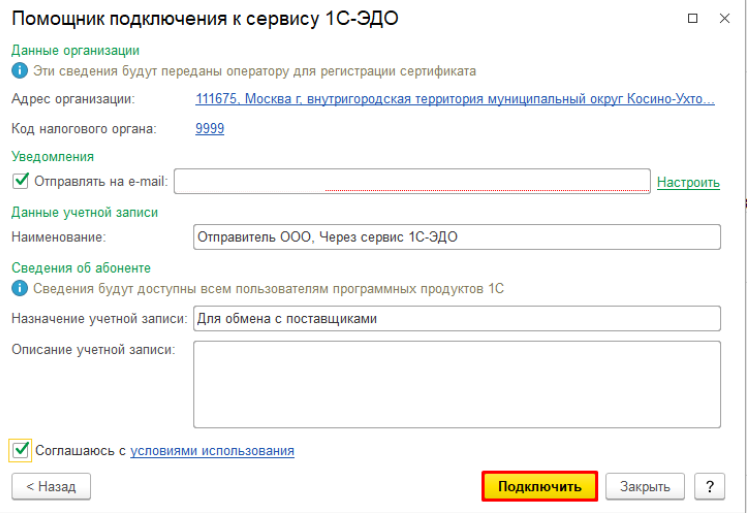Uncheck the Соглашаюсь с условиями checkbox
The image size is (747, 513).
[x=21, y=450]
